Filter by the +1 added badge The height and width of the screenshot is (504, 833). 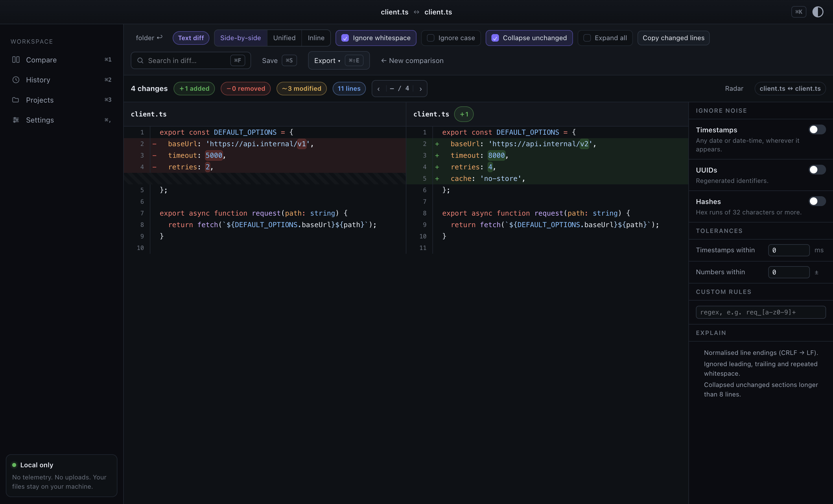[x=194, y=88]
